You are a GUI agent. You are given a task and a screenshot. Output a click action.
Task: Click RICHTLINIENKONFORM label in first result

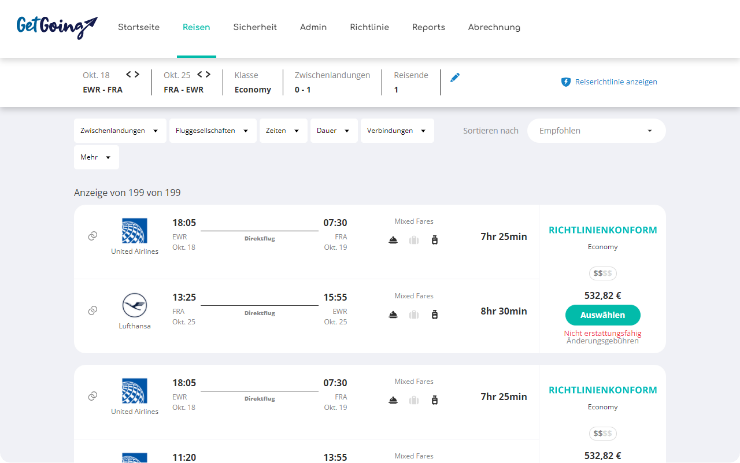603,230
